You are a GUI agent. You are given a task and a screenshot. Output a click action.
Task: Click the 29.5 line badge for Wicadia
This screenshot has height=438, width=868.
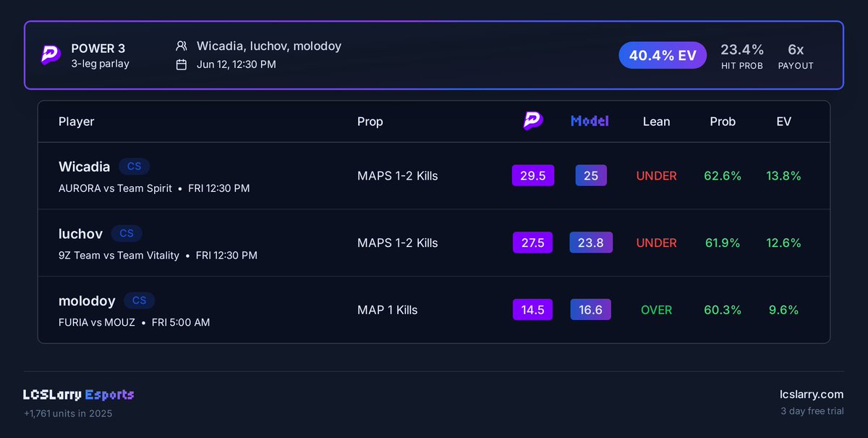533,176
